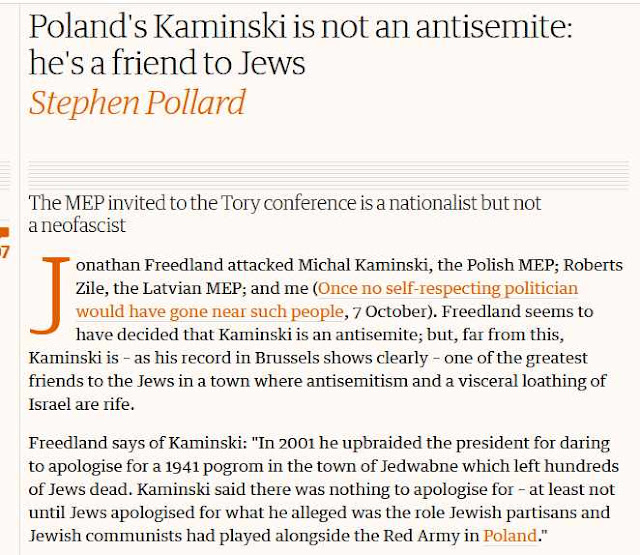Viewport: 640px width, 555px height.
Task: Click headline line 'he's a friend to Jews'
Action: (167, 63)
